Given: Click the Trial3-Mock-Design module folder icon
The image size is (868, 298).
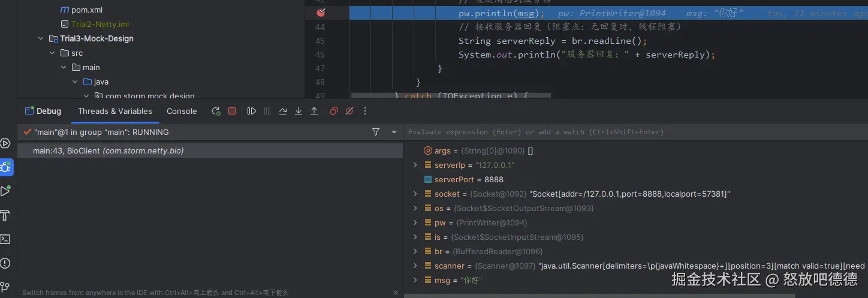Looking at the screenshot, I should 53,38.
